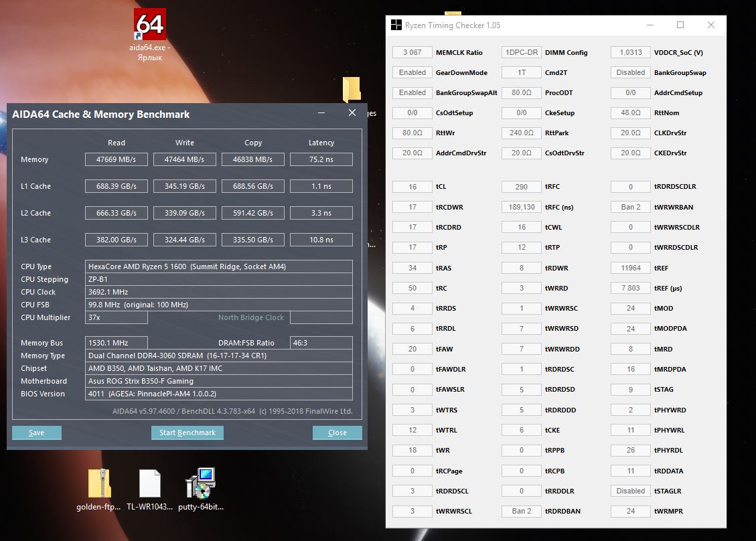Select the Memory Read value 47669 MB/s

tap(117, 159)
